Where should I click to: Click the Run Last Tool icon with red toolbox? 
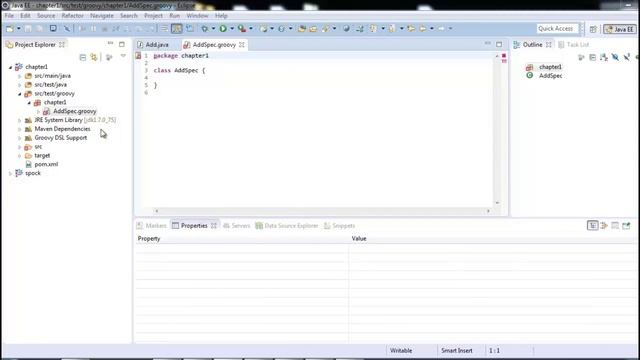(x=242, y=29)
